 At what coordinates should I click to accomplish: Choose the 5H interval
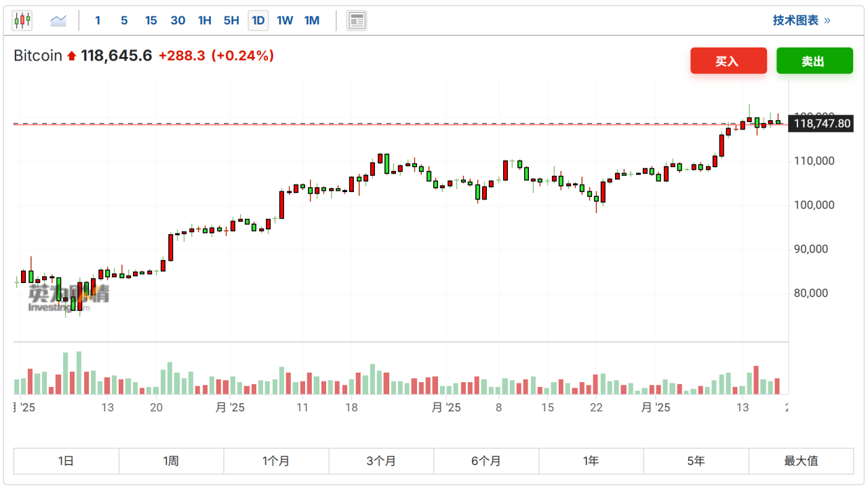(x=231, y=20)
